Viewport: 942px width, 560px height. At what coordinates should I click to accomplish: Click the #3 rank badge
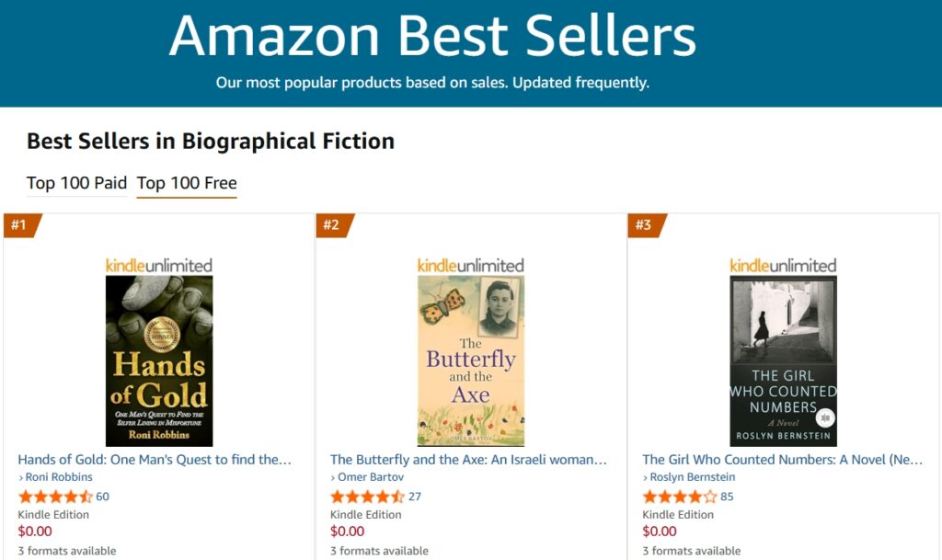(x=644, y=225)
